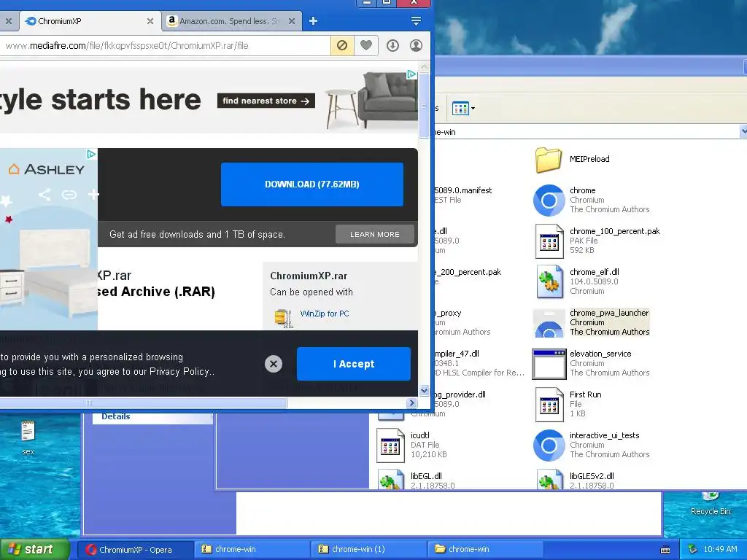Open the WinZip for PC link

325,314
